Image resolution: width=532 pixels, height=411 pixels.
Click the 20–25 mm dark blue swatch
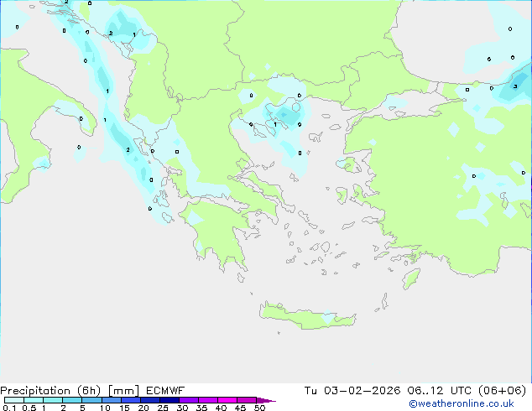pyautogui.click(x=149, y=400)
